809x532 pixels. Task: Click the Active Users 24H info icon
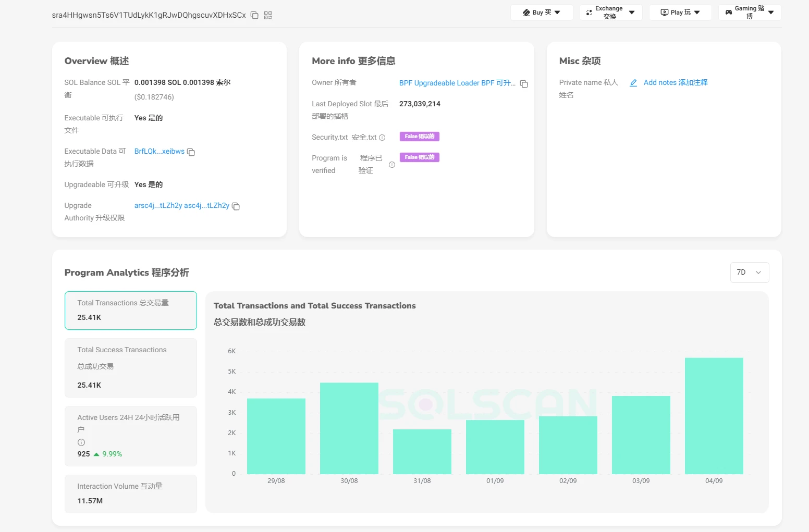point(81,442)
